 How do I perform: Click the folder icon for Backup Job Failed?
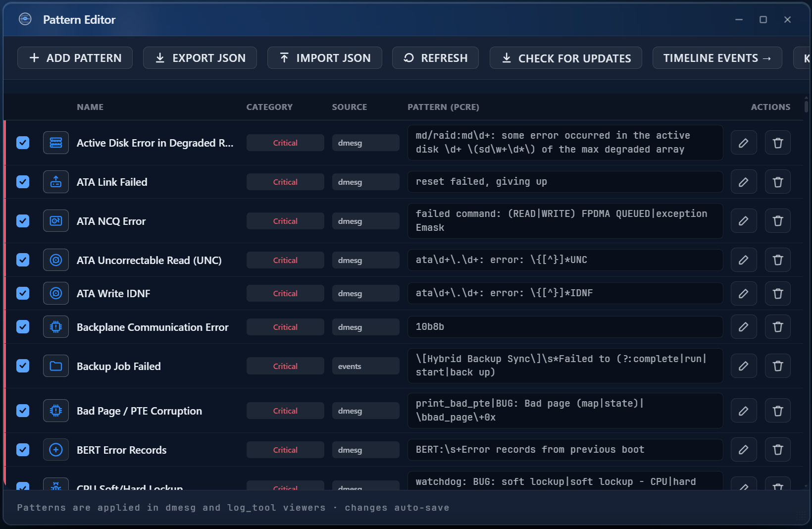click(56, 366)
